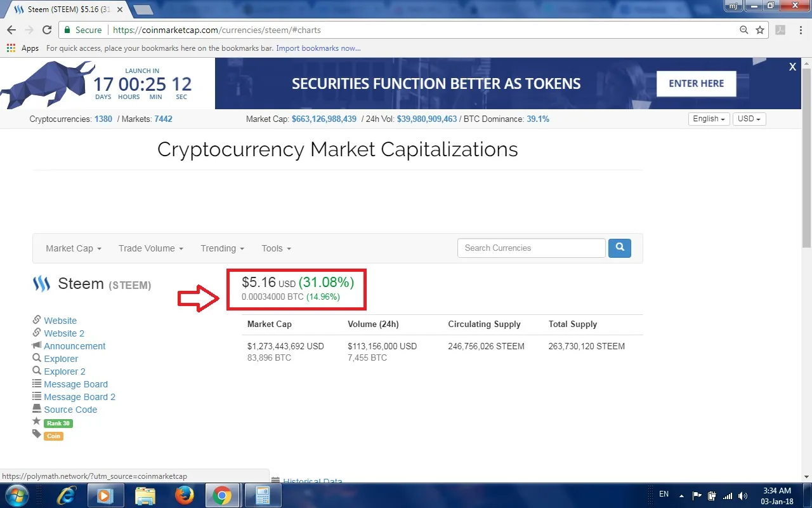Click the Markets 7442 count link
The height and width of the screenshot is (508, 812).
[163, 119]
